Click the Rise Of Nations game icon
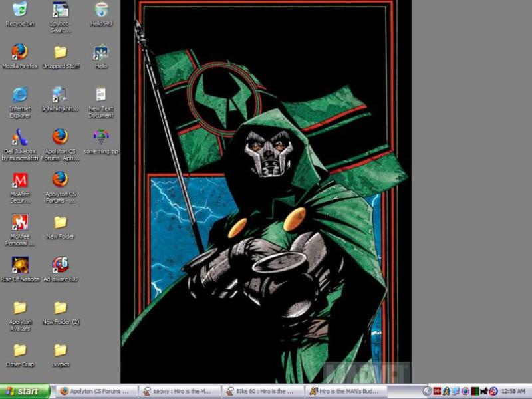Image resolution: width=532 pixels, height=399 pixels. tap(20, 265)
